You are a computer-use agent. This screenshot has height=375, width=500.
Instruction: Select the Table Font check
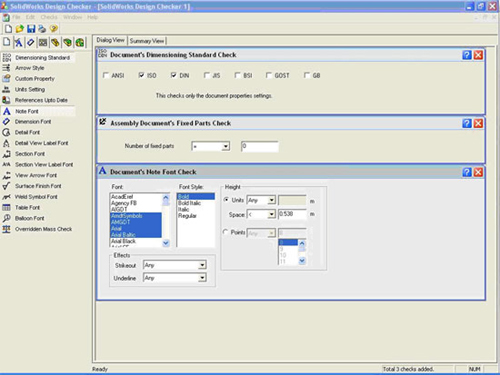click(x=21, y=207)
